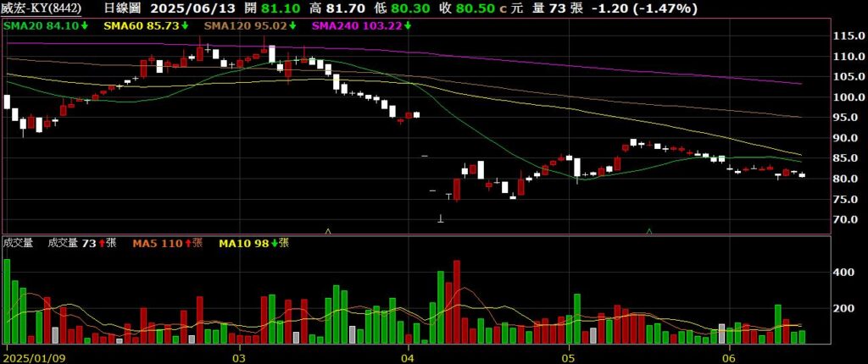This screenshot has width=868, height=364.
Task: Click the MA10 98 張 volume average label
Action: click(x=253, y=242)
